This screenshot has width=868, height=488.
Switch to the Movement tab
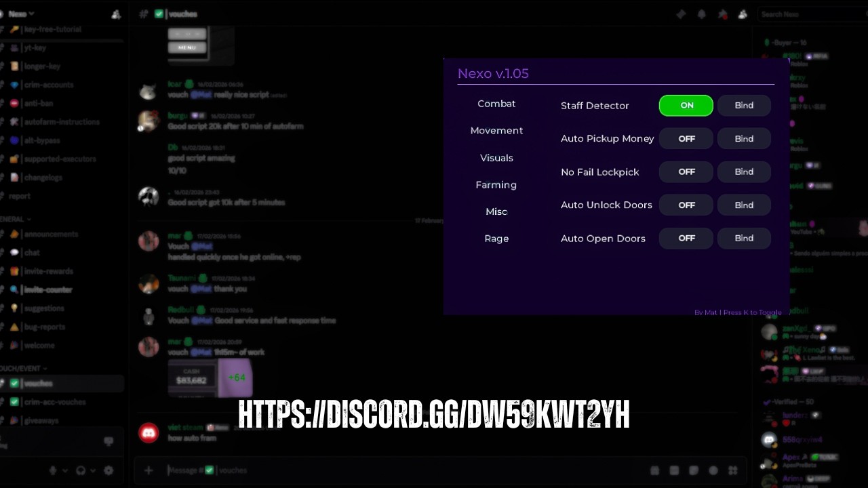tap(496, 131)
